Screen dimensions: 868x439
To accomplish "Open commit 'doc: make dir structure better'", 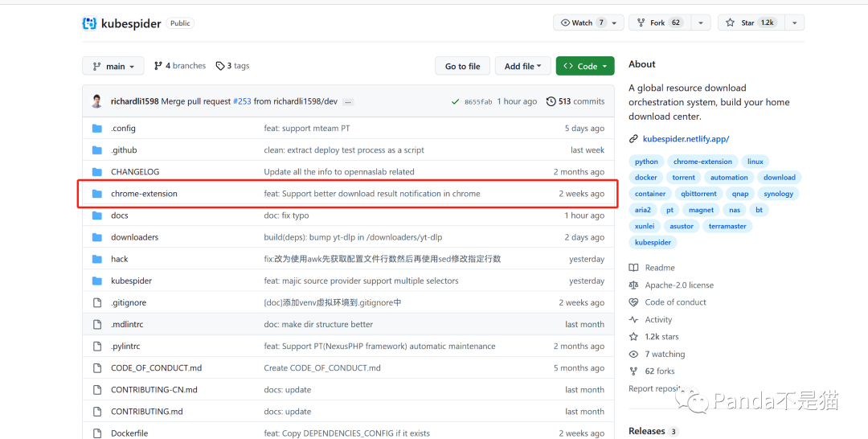I will click(x=318, y=324).
